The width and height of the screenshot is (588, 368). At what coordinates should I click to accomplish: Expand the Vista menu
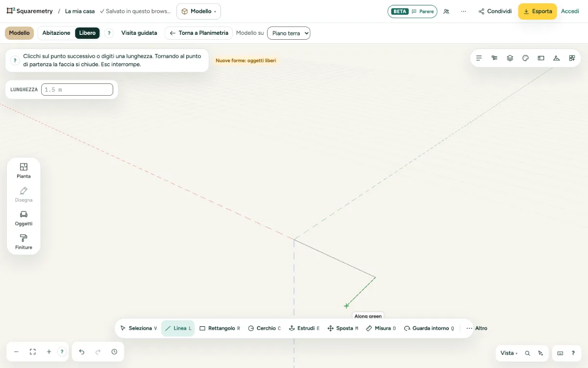click(509, 353)
